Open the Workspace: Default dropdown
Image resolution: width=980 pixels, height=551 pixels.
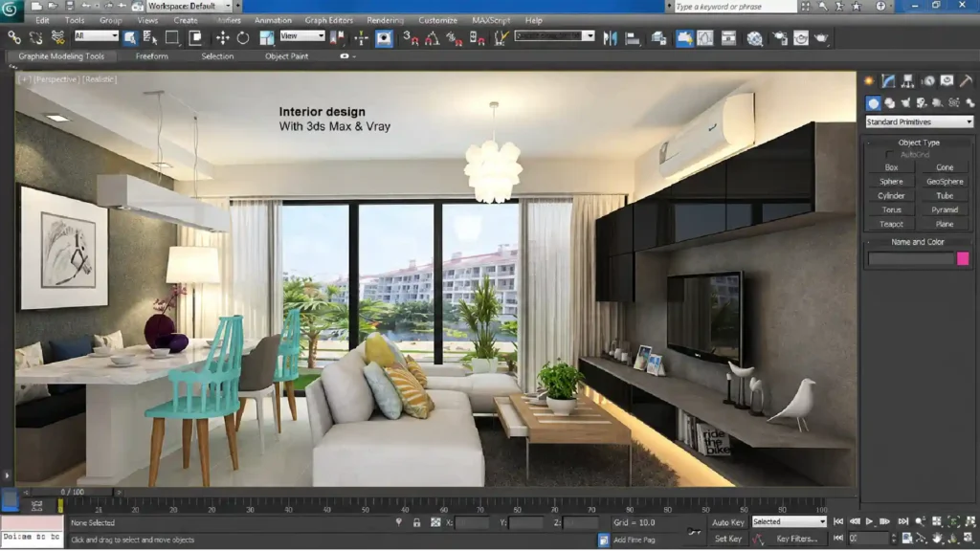189,7
